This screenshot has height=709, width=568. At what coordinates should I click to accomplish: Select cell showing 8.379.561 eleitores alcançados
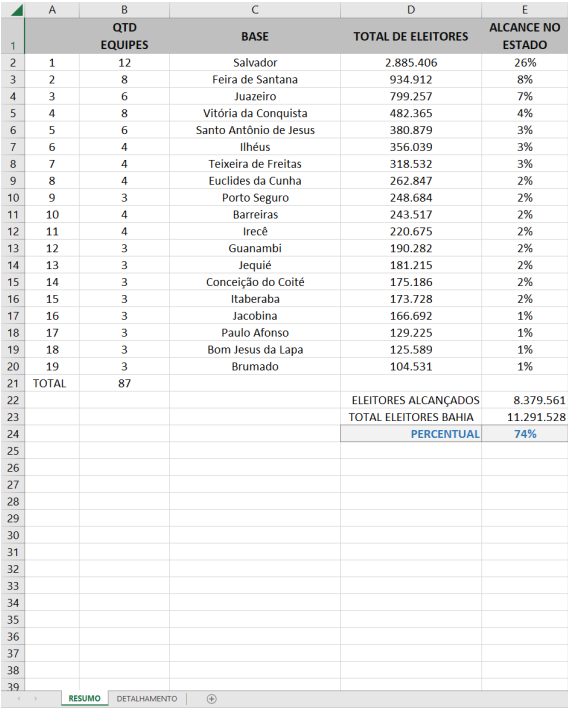pyautogui.click(x=525, y=400)
